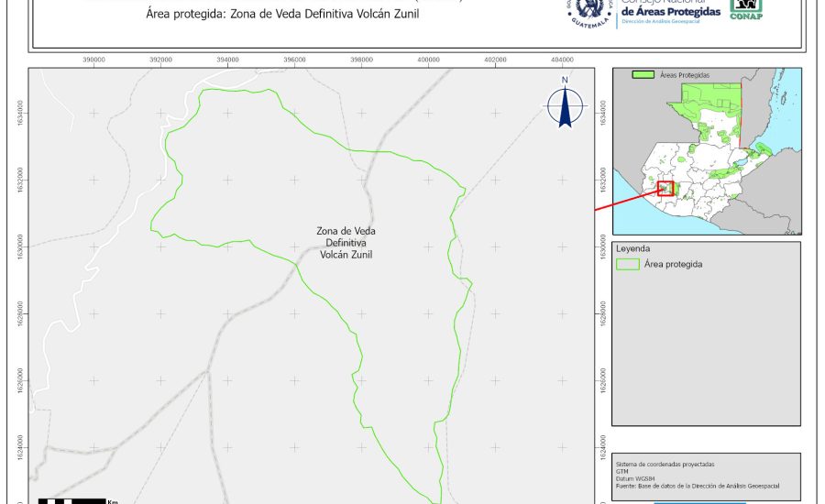Click the red locator box on inset map
The width and height of the screenshot is (825, 504).
pyautogui.click(x=665, y=188)
